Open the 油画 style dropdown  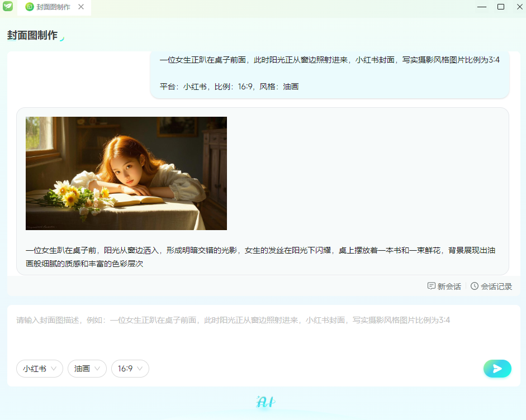(x=87, y=369)
